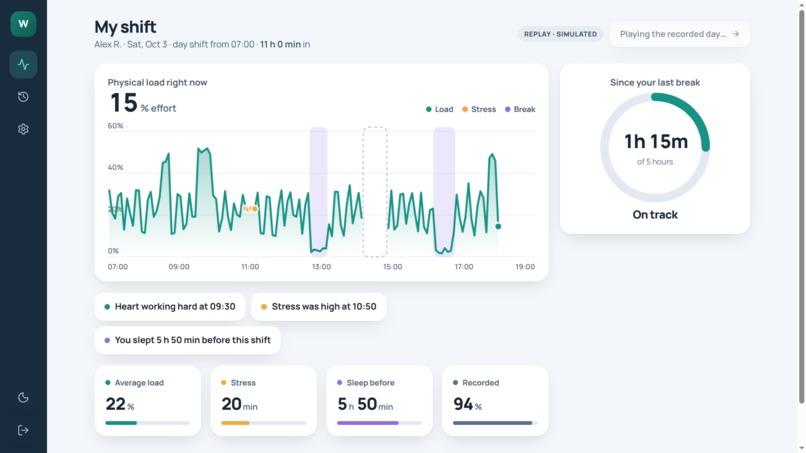The image size is (806, 453).
Task: Click the 'On track' status text
Action: pos(655,214)
